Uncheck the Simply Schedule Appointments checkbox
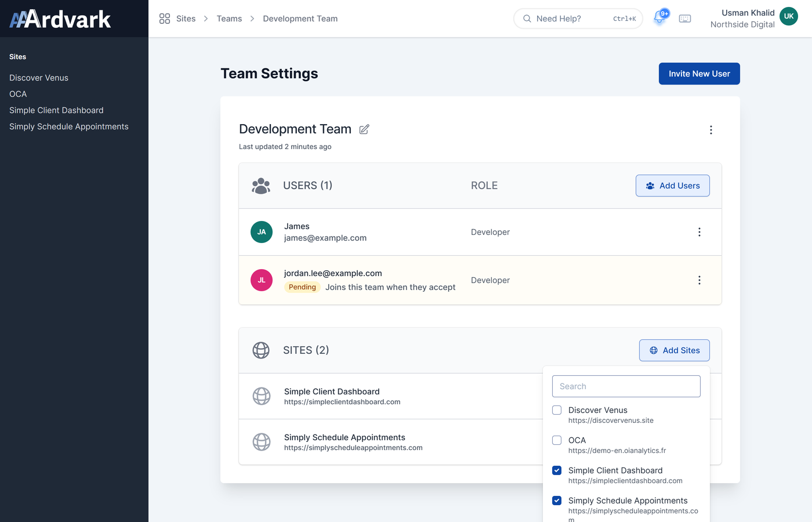The width and height of the screenshot is (812, 522). click(557, 501)
